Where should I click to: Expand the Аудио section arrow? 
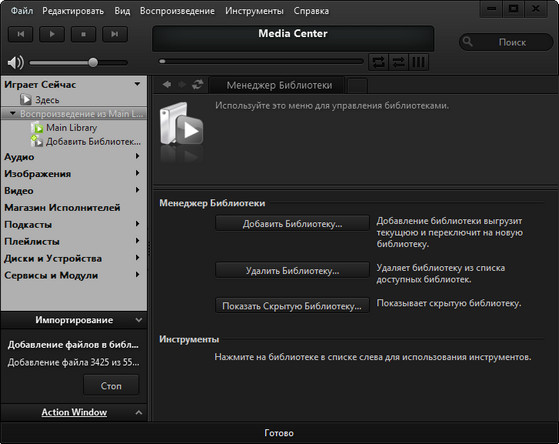click(137, 156)
